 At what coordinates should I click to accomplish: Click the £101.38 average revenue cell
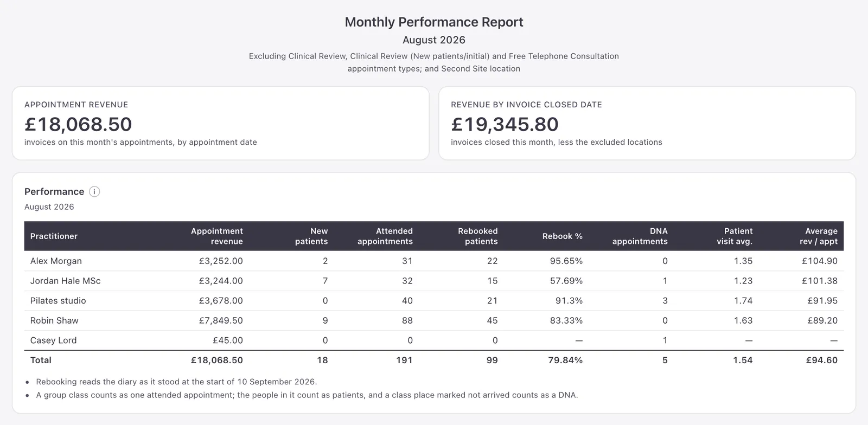[x=820, y=281]
